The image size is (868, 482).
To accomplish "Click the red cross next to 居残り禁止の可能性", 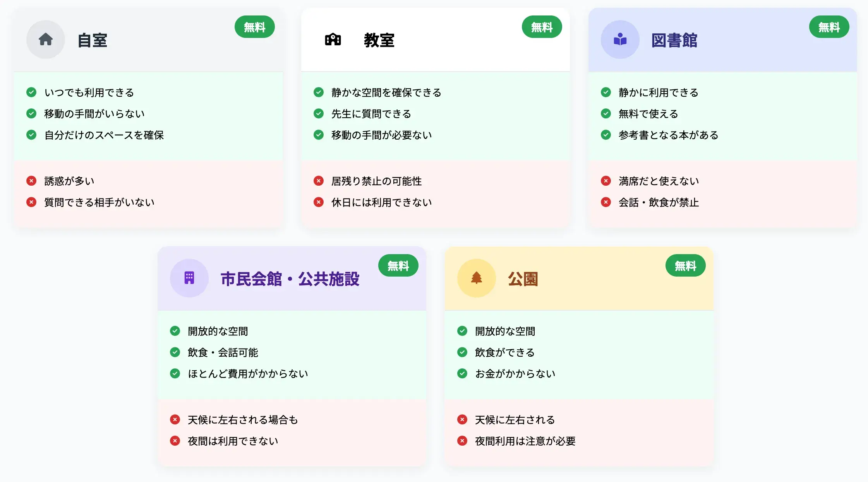I will click(319, 181).
